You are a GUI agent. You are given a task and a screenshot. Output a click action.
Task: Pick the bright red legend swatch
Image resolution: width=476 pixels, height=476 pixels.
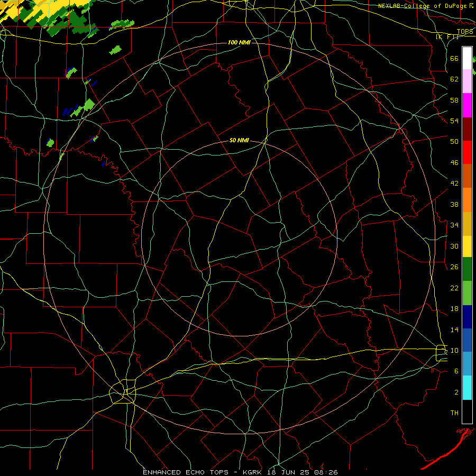[x=467, y=152]
